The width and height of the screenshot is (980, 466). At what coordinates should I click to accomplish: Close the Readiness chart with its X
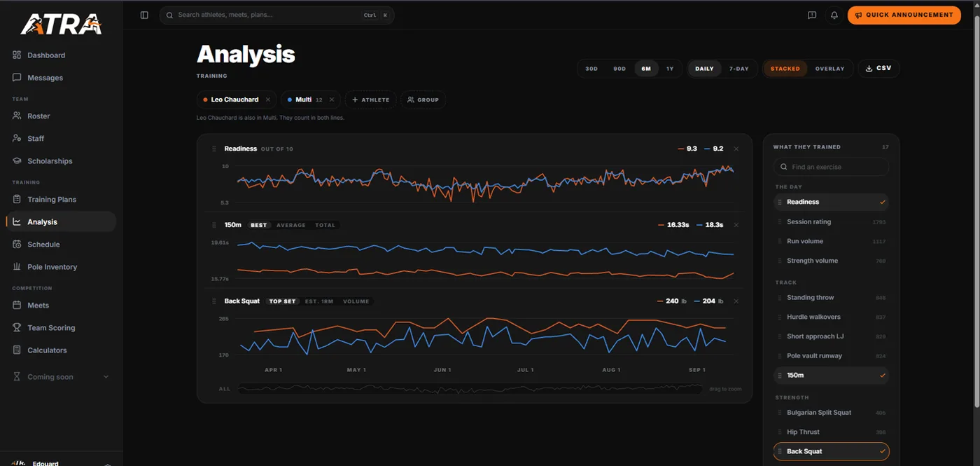736,149
